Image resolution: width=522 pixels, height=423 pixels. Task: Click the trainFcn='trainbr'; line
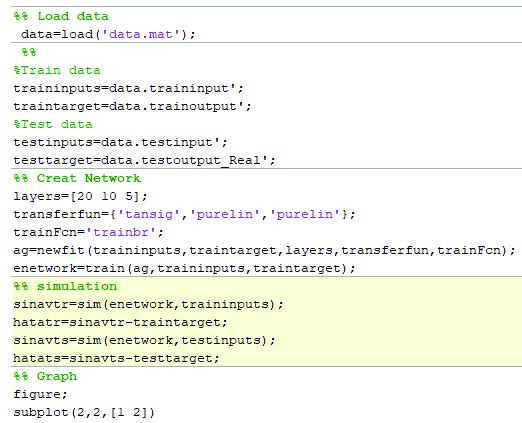point(88,232)
